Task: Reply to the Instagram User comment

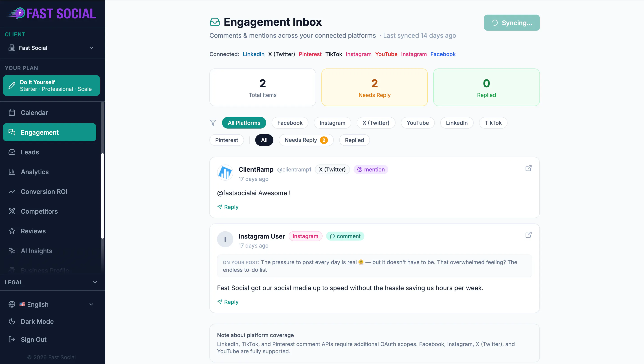Action: coord(228,302)
